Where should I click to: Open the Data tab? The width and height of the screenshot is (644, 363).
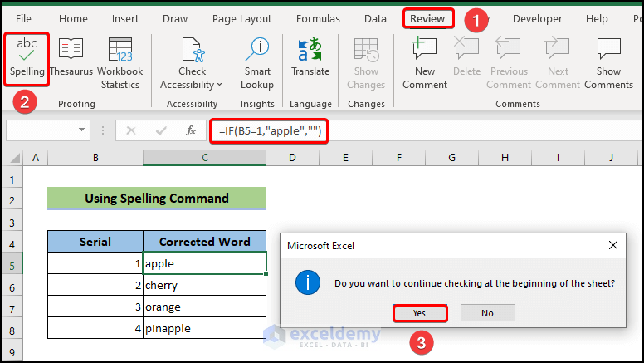point(375,19)
